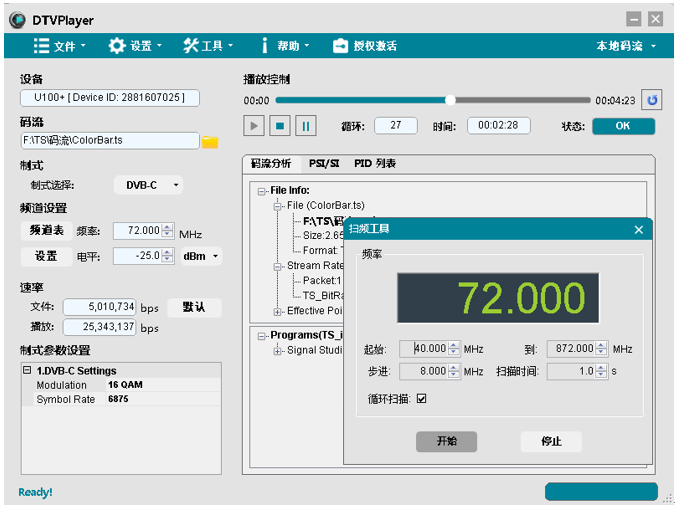
Task: Increase sweep start frequency spinner
Action: (x=454, y=345)
